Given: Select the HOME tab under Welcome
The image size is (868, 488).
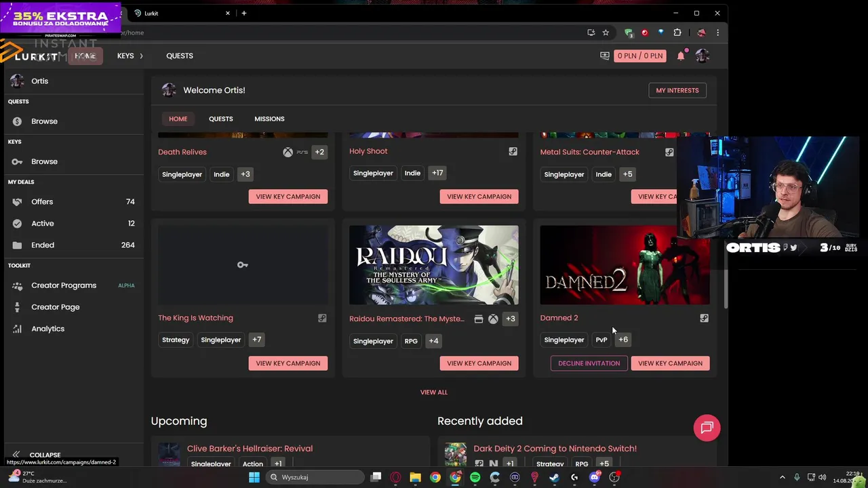Looking at the screenshot, I should [178, 119].
